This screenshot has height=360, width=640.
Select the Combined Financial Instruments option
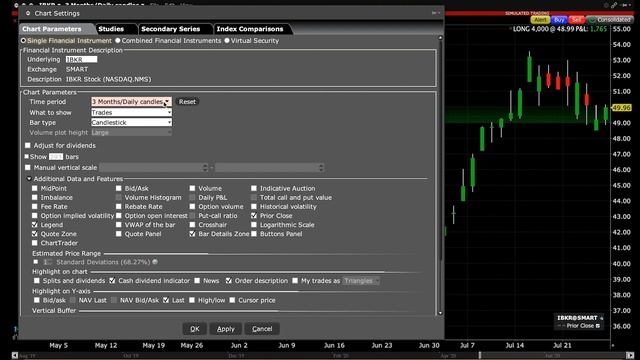click(x=118, y=40)
